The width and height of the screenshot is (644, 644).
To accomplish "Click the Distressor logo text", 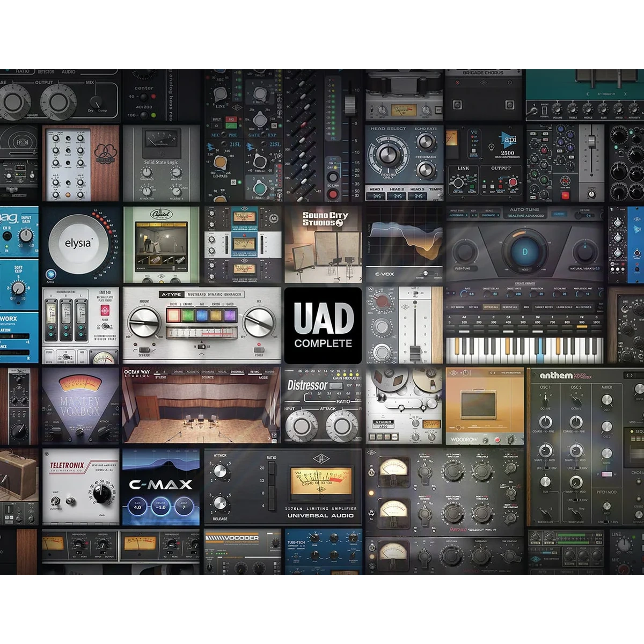I will (307, 385).
